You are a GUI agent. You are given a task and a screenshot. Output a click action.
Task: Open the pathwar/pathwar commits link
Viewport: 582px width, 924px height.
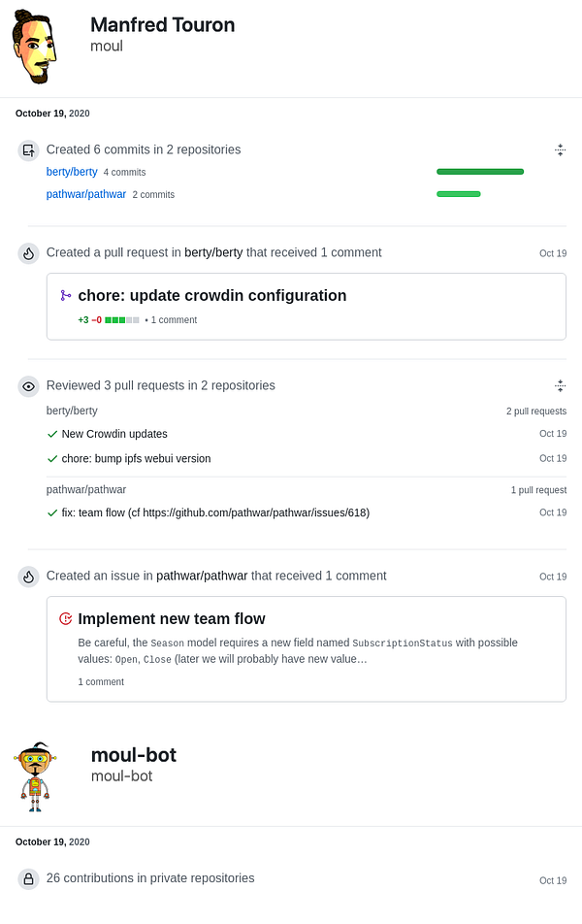[86, 194]
